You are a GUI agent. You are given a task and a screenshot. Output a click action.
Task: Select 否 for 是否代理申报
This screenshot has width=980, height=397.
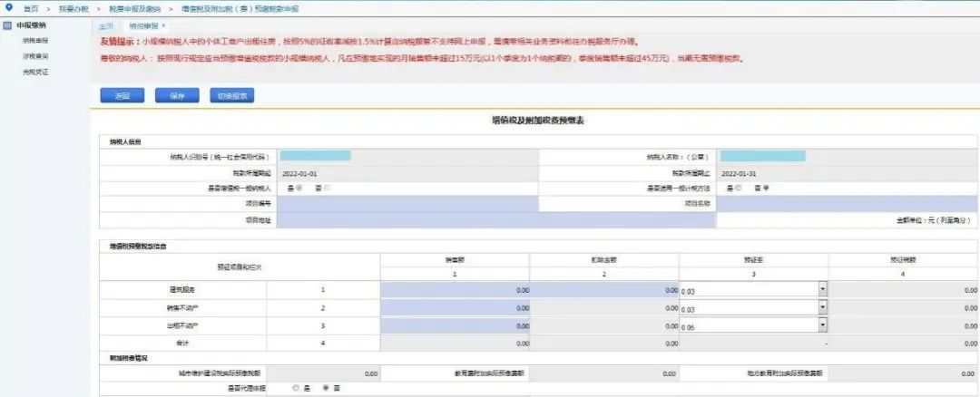point(326,388)
